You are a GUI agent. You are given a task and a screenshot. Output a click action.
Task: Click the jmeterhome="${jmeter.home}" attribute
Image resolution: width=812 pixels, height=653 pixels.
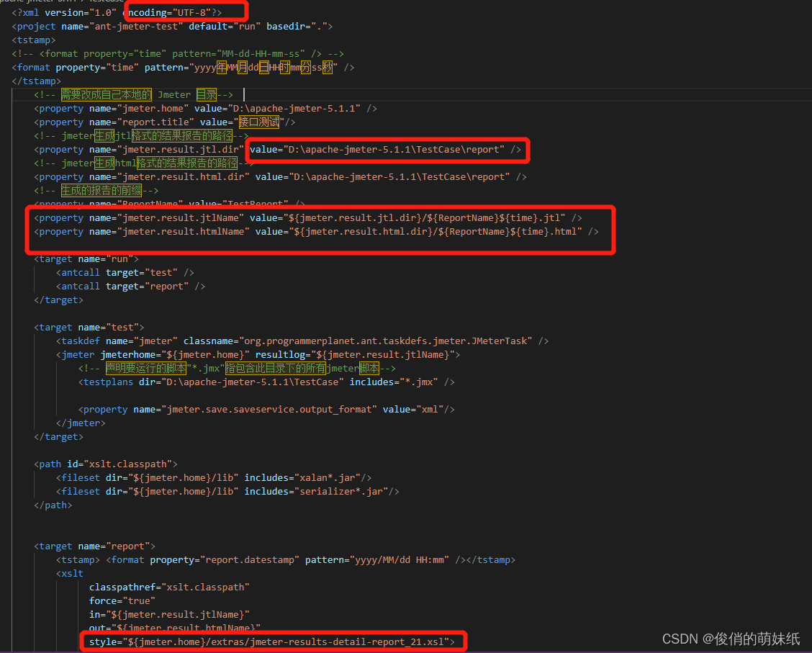pyautogui.click(x=175, y=355)
